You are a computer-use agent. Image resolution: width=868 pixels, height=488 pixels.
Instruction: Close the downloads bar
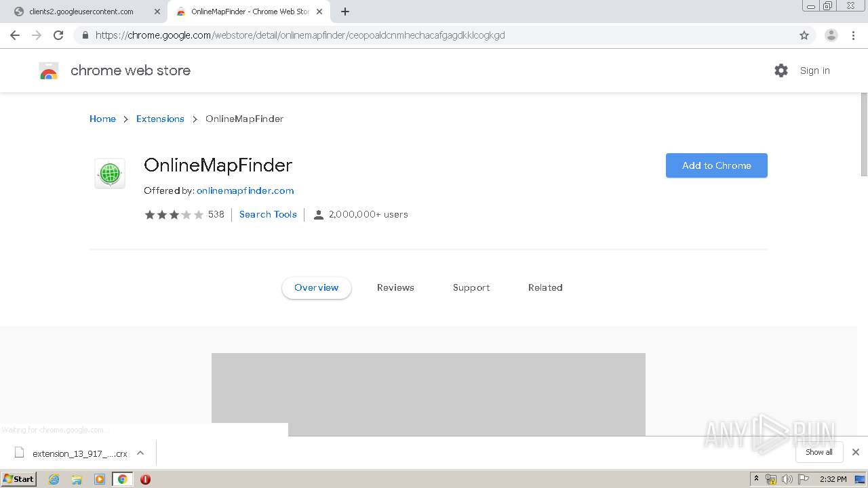pyautogui.click(x=856, y=452)
